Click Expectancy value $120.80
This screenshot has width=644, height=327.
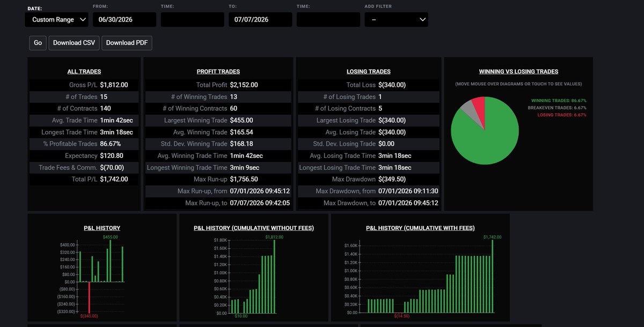click(112, 156)
